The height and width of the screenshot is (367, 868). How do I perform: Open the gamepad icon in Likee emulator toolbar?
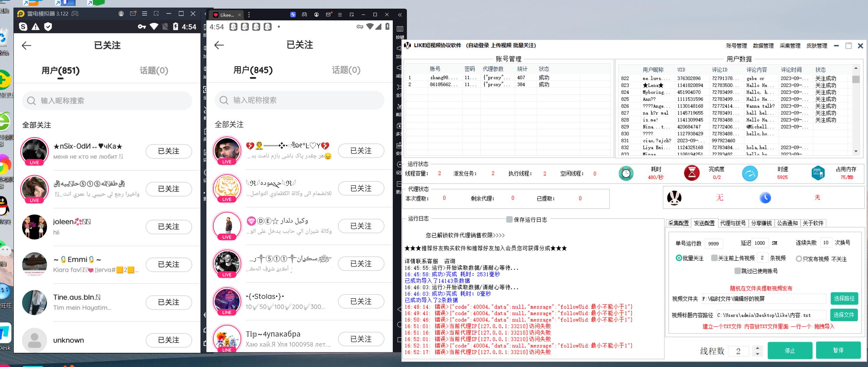pyautogui.click(x=304, y=15)
